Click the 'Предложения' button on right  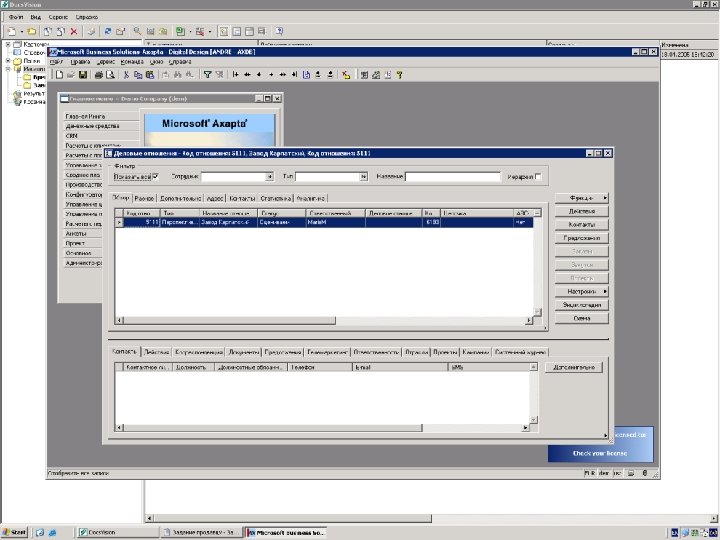point(582,238)
